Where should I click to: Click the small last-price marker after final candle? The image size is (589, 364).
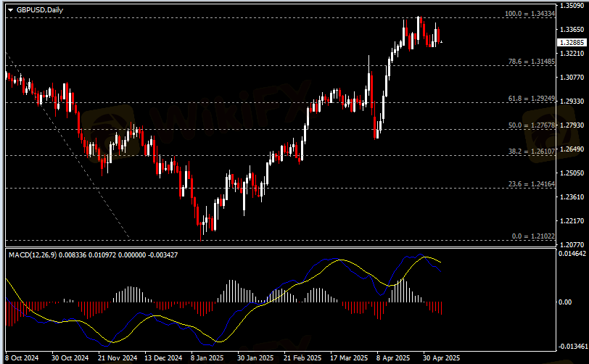point(441,42)
